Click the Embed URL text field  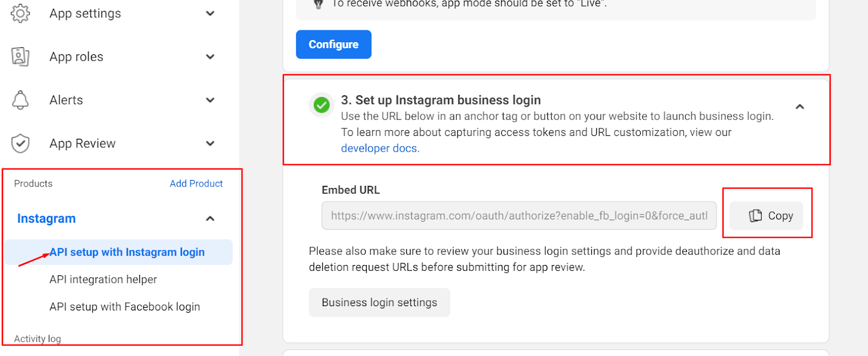pyautogui.click(x=519, y=216)
